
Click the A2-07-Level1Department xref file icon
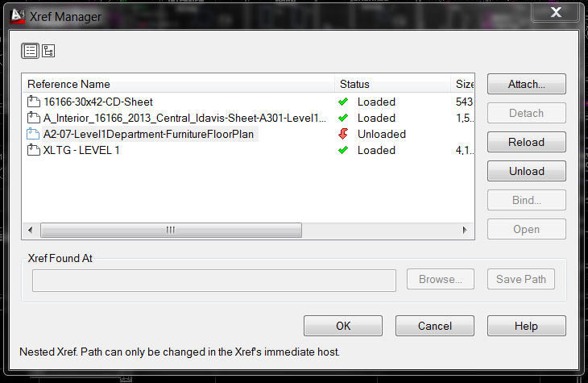(33, 134)
